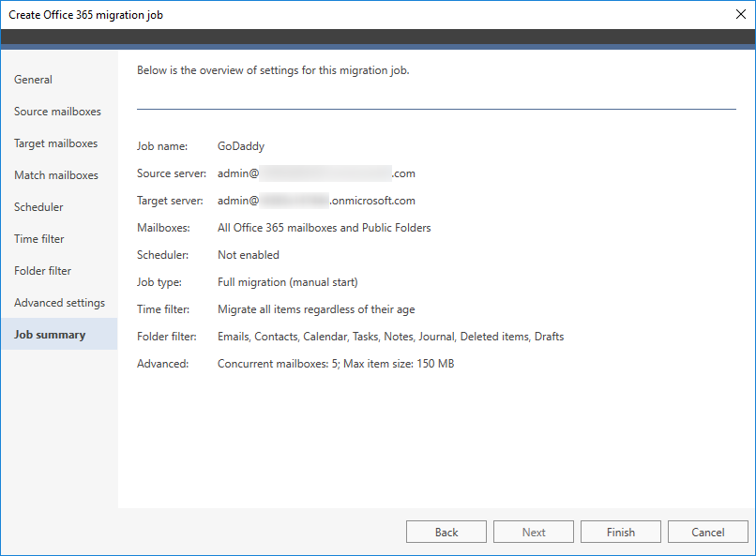
Task: Click the Scheduler value 'Not enabled'
Action: click(x=249, y=255)
